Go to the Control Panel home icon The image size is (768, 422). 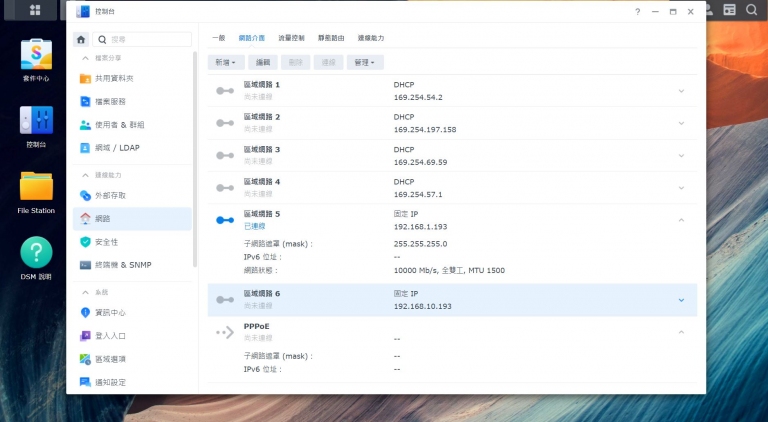[x=81, y=40]
